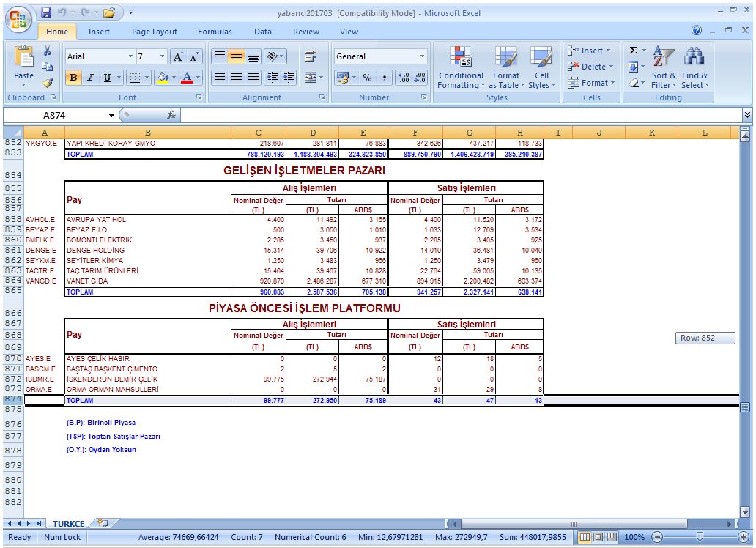Apply Percent Style

368,77
